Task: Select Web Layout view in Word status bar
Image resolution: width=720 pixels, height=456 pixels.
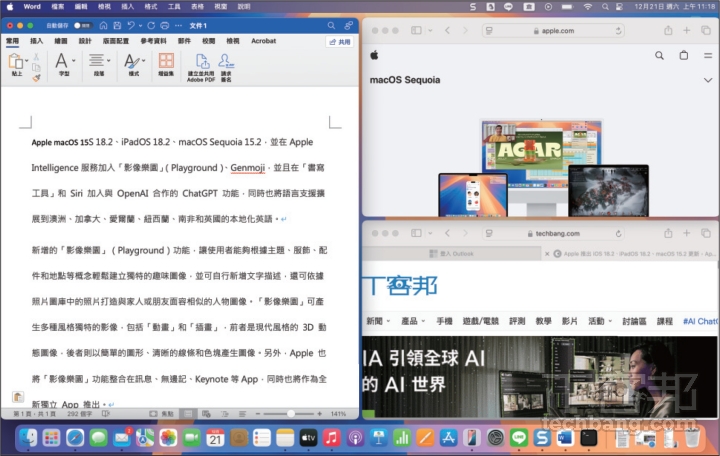Action: click(x=206, y=414)
